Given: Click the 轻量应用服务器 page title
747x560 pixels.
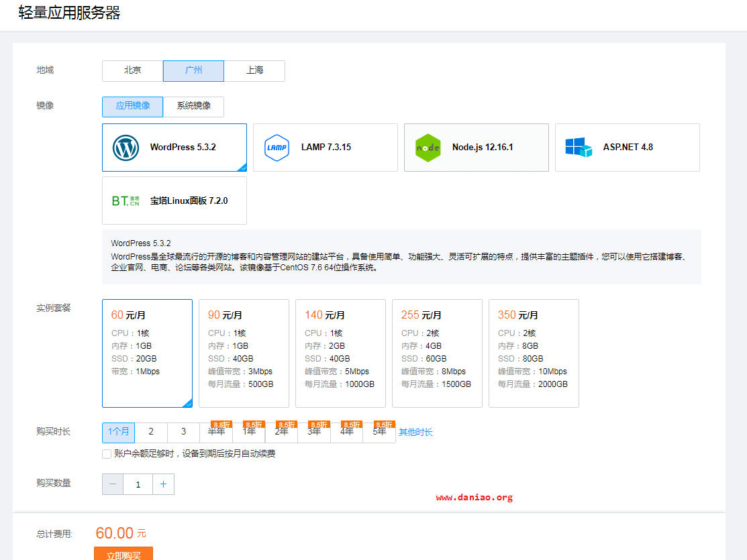Looking at the screenshot, I should coord(69,13).
